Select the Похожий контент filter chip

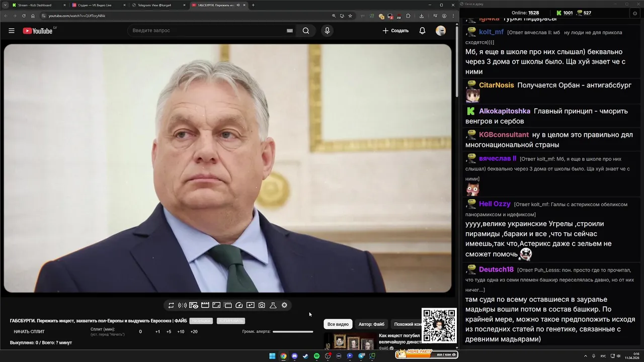pyautogui.click(x=406, y=324)
